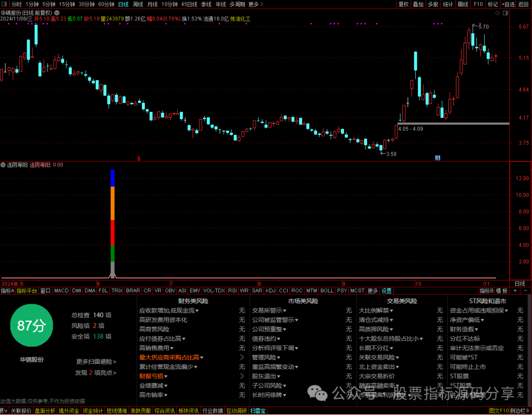Click the 画线 drawing button

(x=463, y=4)
